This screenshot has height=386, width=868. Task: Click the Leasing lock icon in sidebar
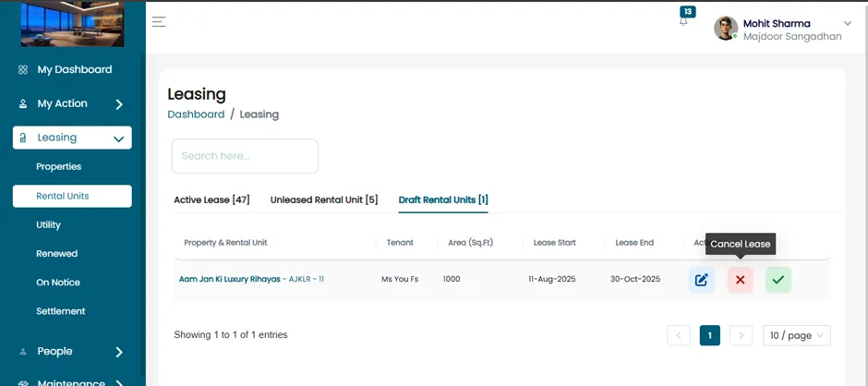[x=23, y=138]
